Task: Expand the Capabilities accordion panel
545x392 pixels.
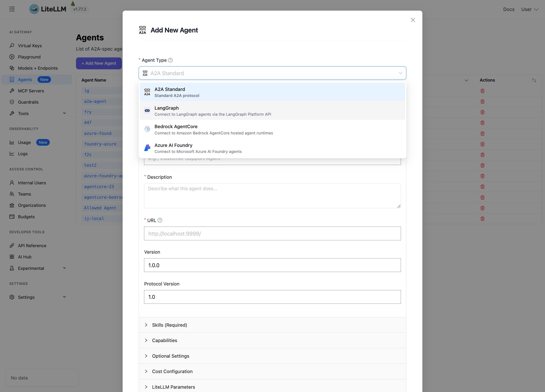Action: point(164,340)
